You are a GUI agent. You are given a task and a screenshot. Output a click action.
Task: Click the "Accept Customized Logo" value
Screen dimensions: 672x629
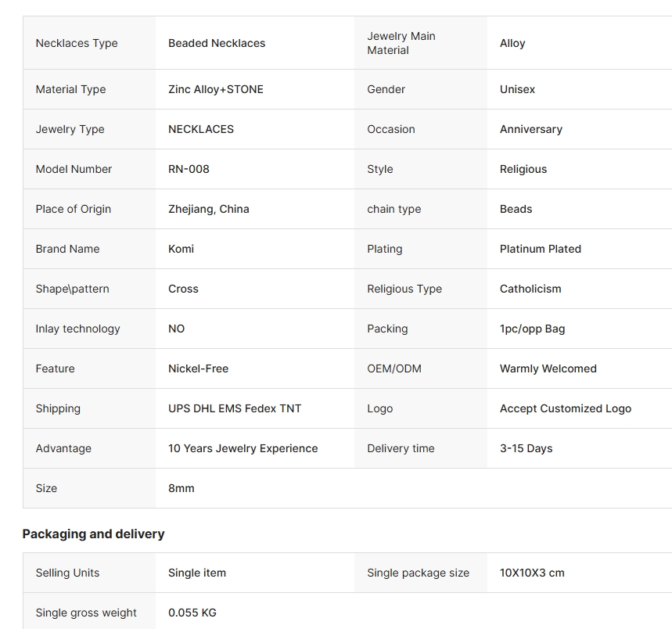(x=566, y=408)
